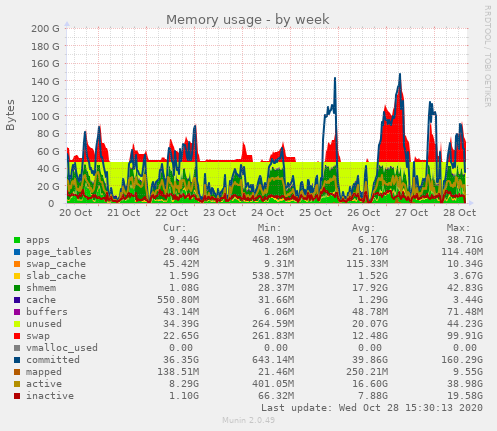Image resolution: width=497 pixels, height=431 pixels.
Task: Click the page_tables blue legend swatch
Action: click(x=17, y=252)
